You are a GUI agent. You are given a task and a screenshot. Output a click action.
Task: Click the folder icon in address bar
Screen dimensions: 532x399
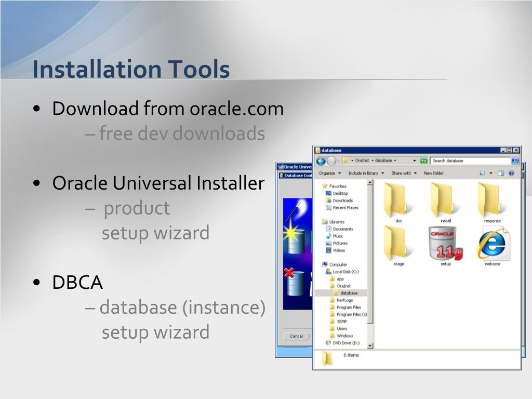345,161
